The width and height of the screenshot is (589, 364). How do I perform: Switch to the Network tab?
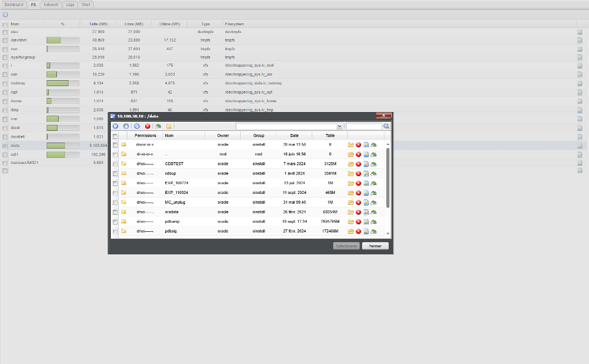point(51,4)
